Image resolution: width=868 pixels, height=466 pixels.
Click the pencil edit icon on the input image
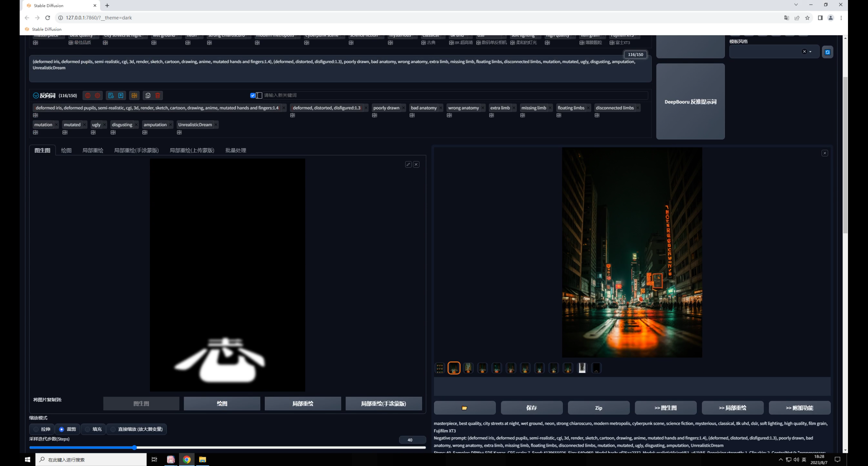pyautogui.click(x=408, y=164)
